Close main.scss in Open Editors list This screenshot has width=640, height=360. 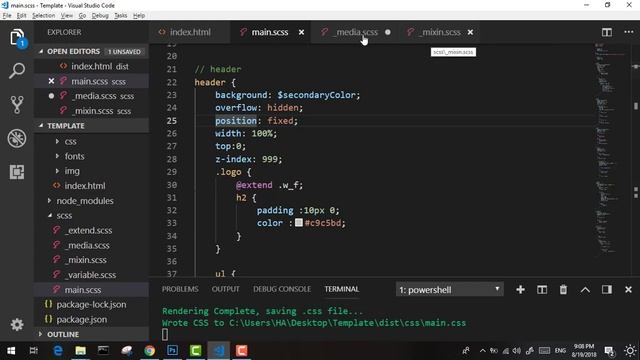pos(51,81)
